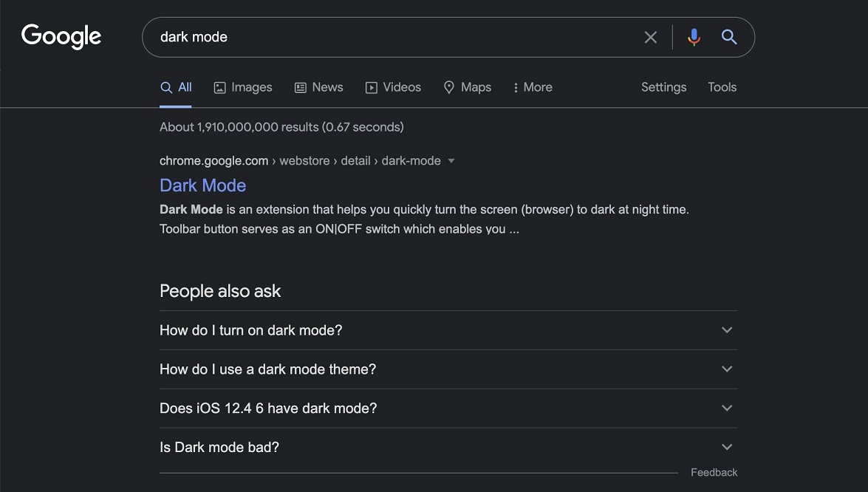
Task: Select the Images search tab icon
Action: (219, 87)
